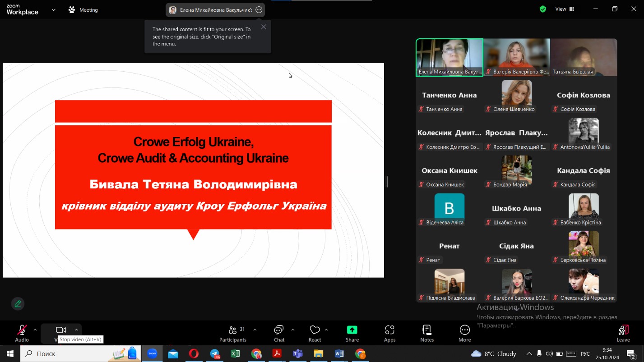Click Шкабко Анна name tile

pos(517,208)
